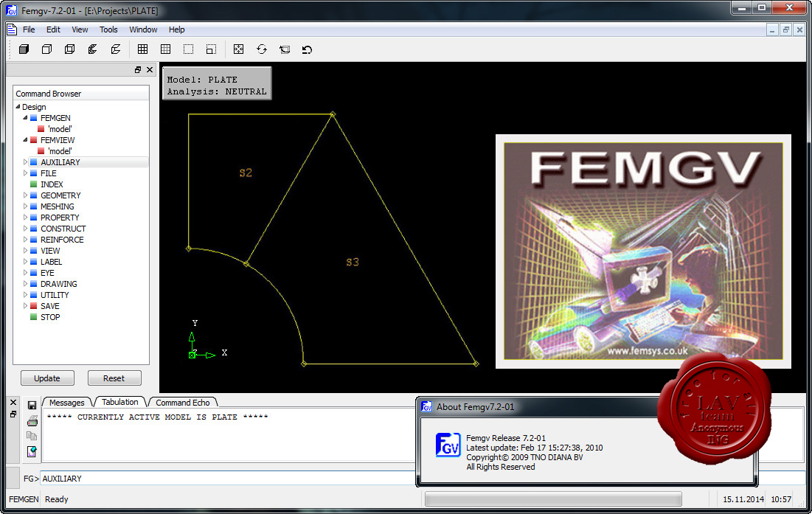Collapse the Design tree node
Screen dimensions: 812x514
tap(18, 107)
